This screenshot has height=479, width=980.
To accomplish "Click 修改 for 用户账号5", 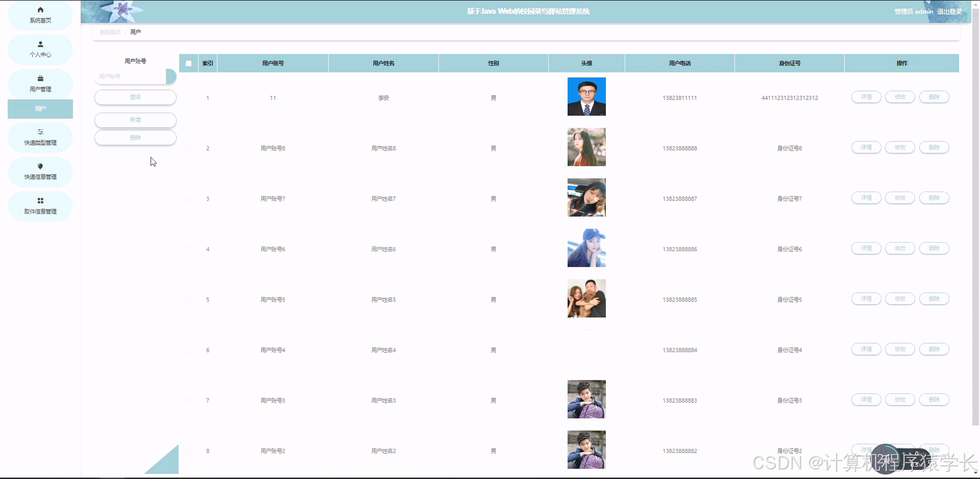I will (900, 299).
